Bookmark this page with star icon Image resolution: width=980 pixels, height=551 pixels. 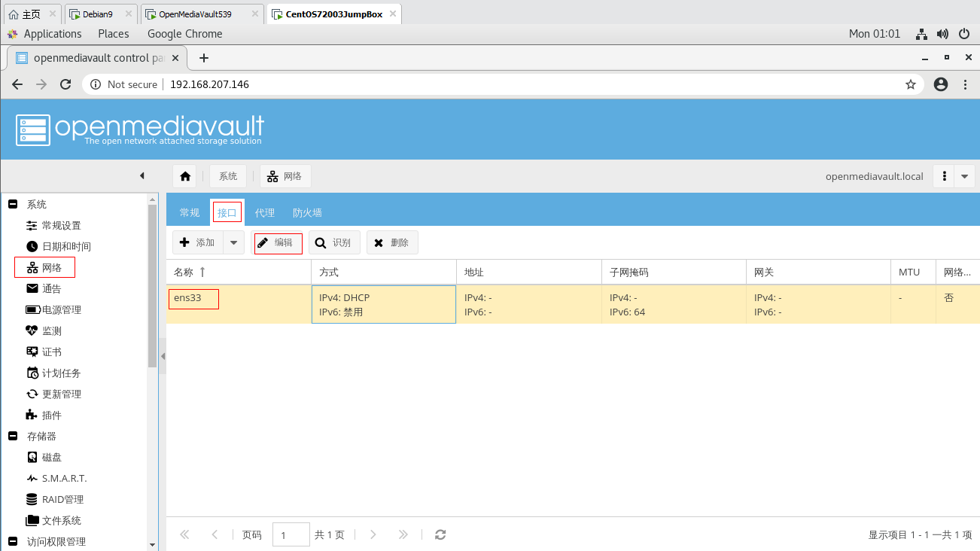[911, 84]
